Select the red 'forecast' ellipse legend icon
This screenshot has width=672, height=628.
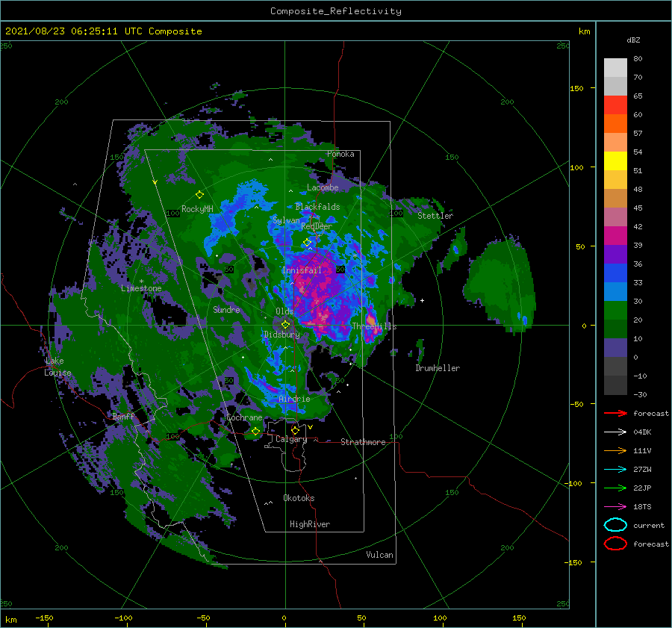click(x=615, y=544)
